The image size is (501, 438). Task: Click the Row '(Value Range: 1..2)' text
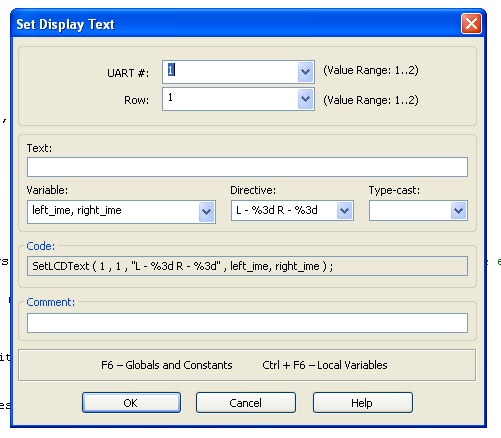(371, 100)
